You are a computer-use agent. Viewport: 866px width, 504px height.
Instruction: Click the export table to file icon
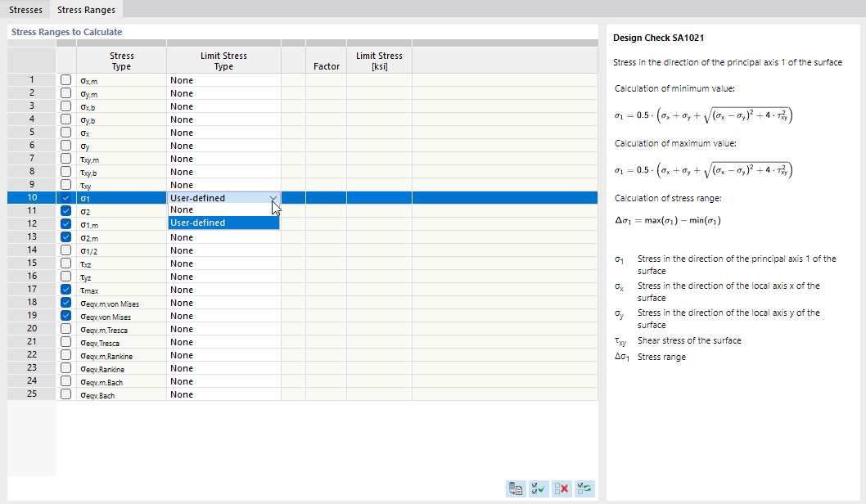coord(516,488)
